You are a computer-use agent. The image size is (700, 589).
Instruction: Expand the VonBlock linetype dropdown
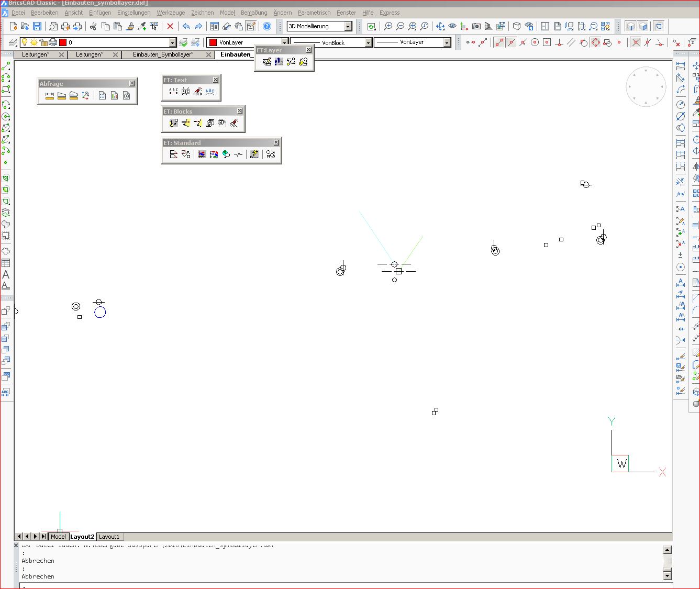pos(368,42)
